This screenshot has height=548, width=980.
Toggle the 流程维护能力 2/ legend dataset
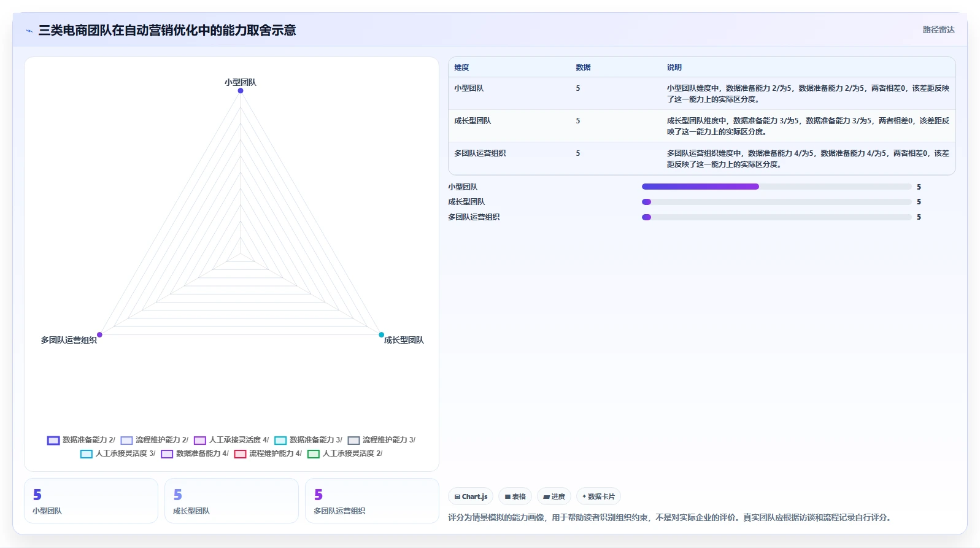(155, 440)
